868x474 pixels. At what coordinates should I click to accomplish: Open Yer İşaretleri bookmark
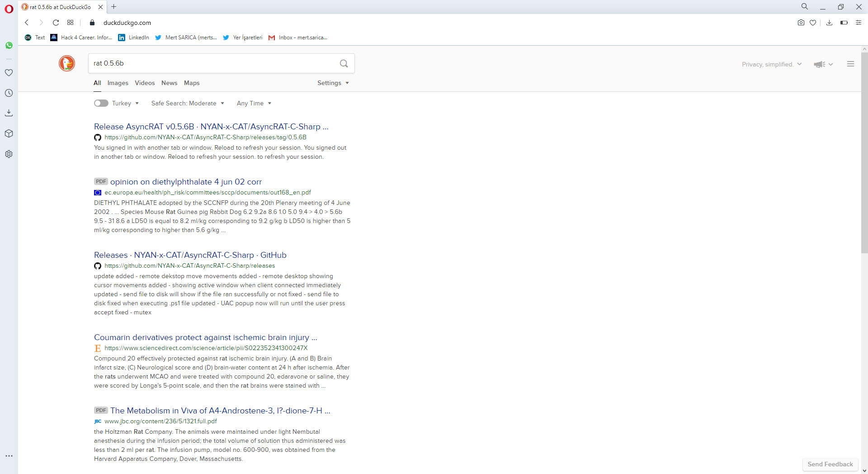pos(243,38)
